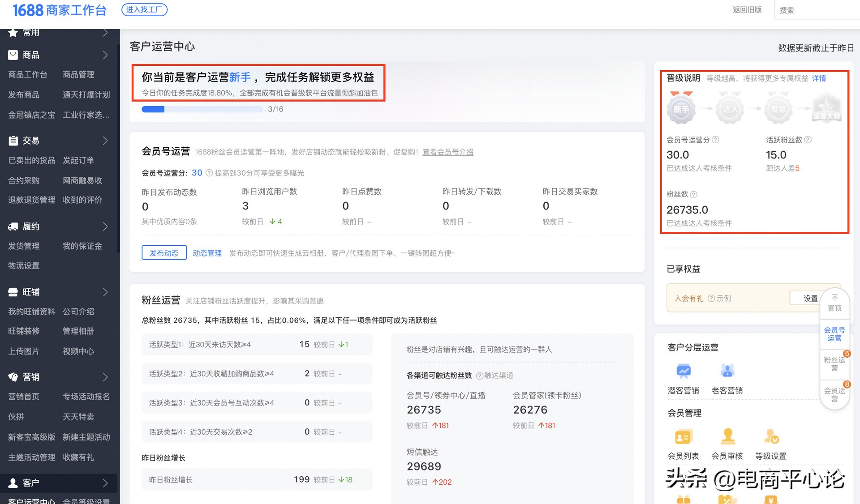Select the 商品 sidebar icon
860x504 pixels.
pyautogui.click(x=13, y=55)
